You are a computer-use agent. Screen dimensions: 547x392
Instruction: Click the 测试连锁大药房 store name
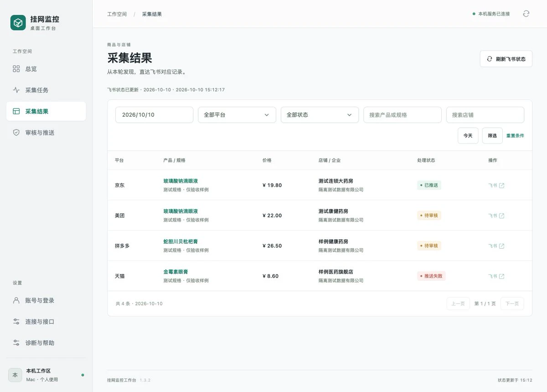pyautogui.click(x=336, y=181)
